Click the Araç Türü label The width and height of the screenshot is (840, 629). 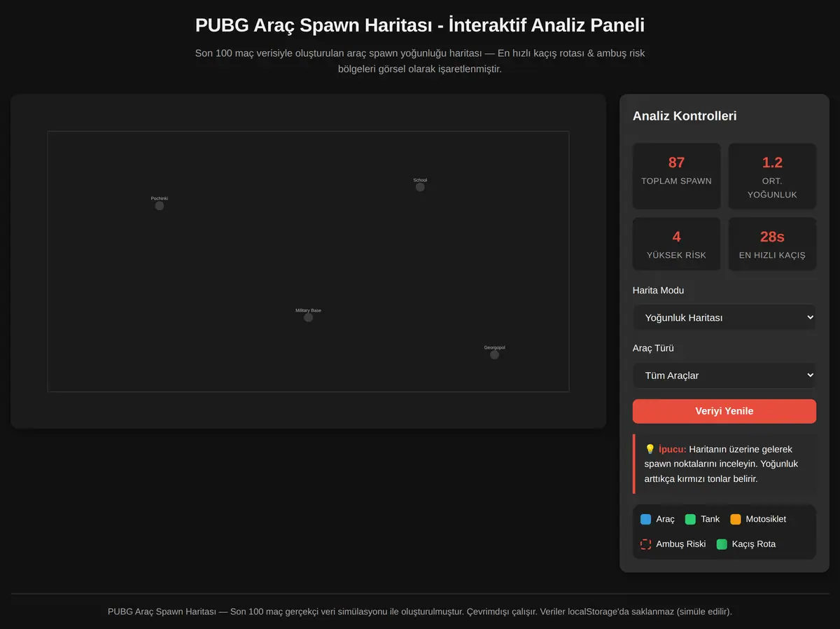pos(653,348)
